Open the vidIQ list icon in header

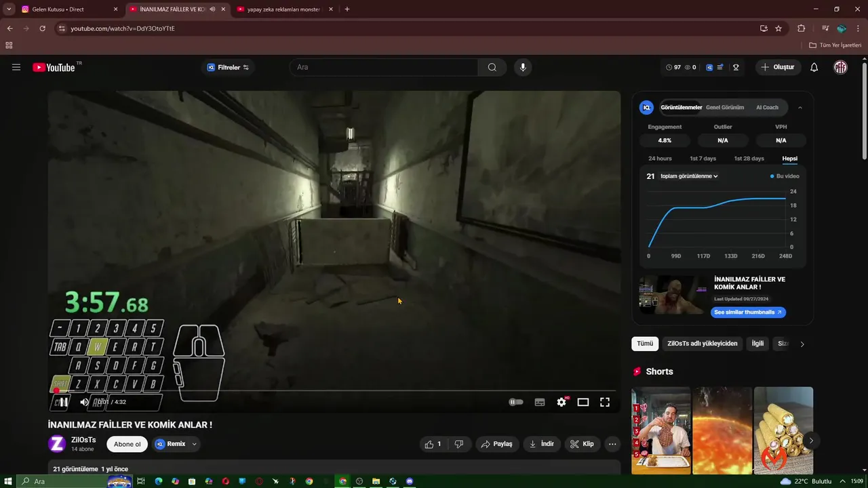pos(720,67)
